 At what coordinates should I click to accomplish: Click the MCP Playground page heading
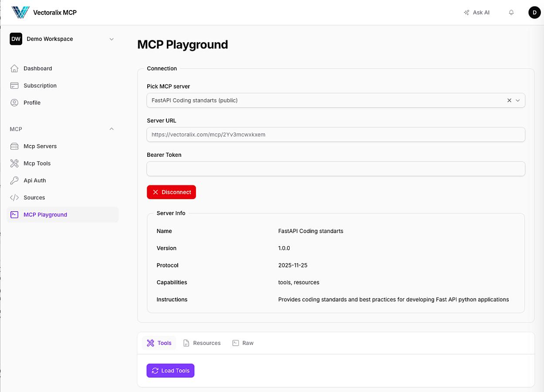click(182, 44)
